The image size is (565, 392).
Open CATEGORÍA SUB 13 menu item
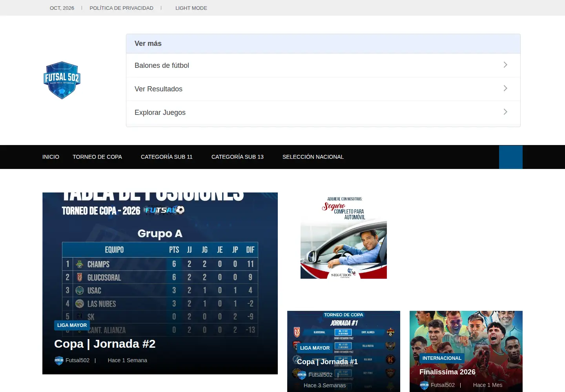click(237, 157)
